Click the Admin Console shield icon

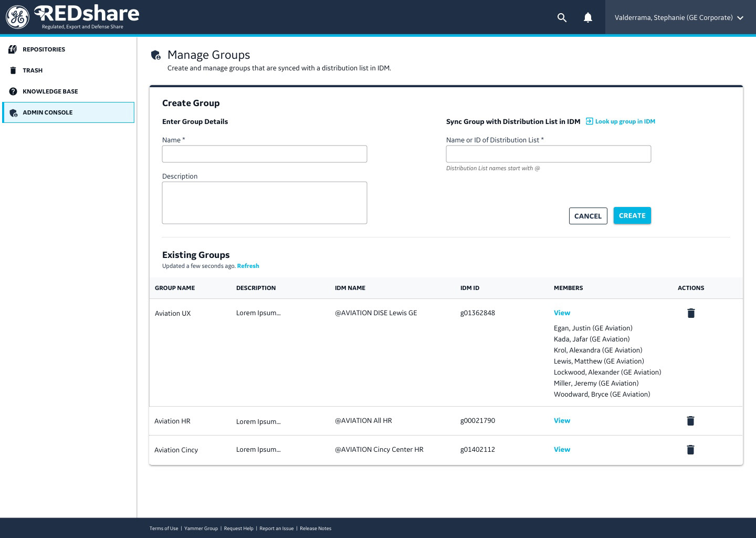[14, 112]
